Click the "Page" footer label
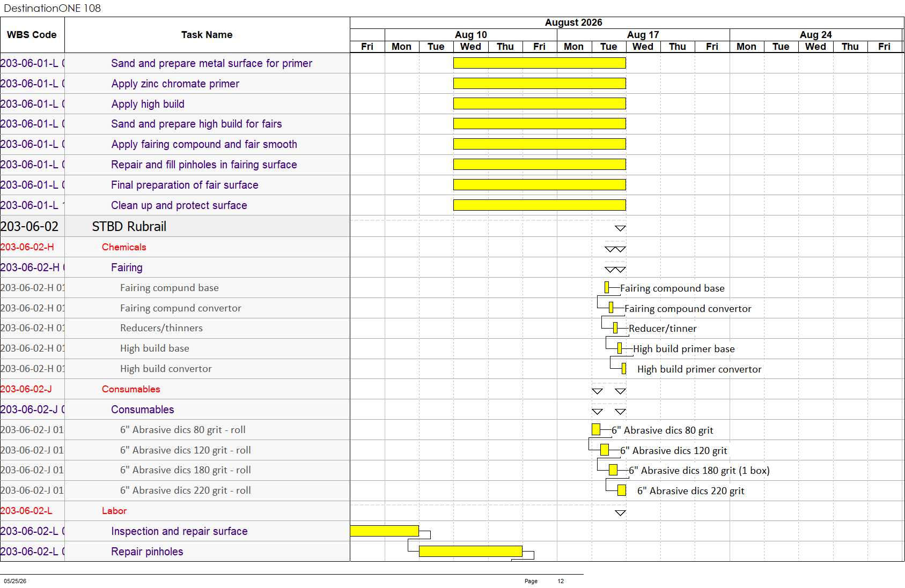Viewport: 905px width, 588px height. click(x=531, y=581)
